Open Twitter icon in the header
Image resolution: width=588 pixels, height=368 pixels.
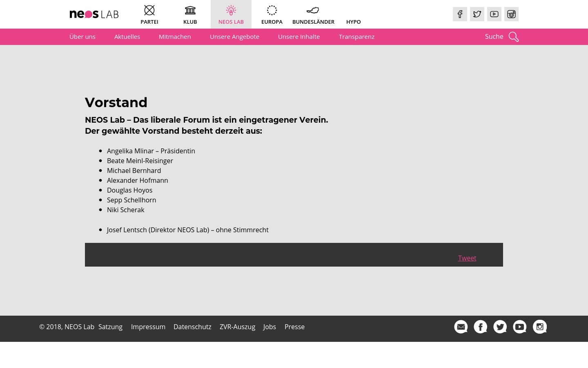point(477,14)
